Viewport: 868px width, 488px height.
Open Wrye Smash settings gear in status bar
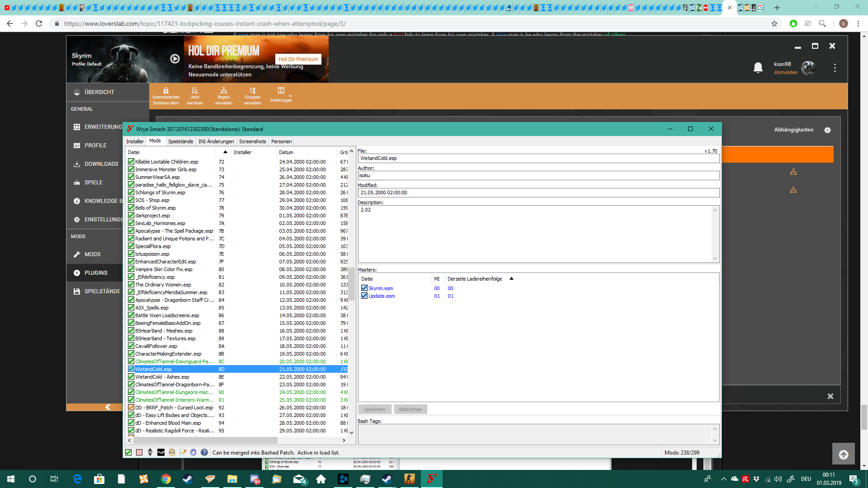(193, 452)
